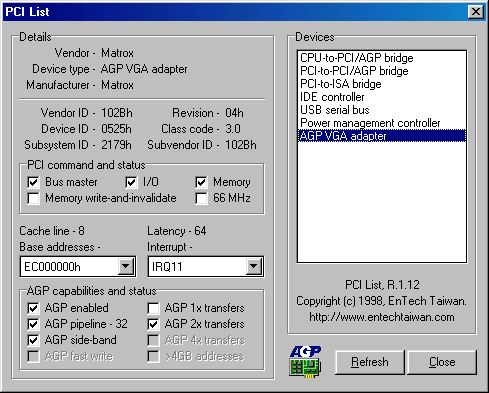Select AGP VGA adapter list entry
This screenshot has height=393, width=489.
coord(382,136)
